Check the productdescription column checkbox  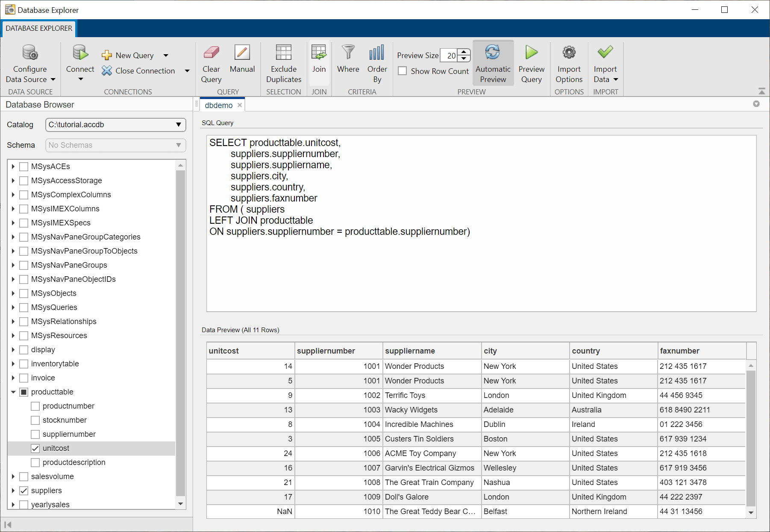click(35, 462)
